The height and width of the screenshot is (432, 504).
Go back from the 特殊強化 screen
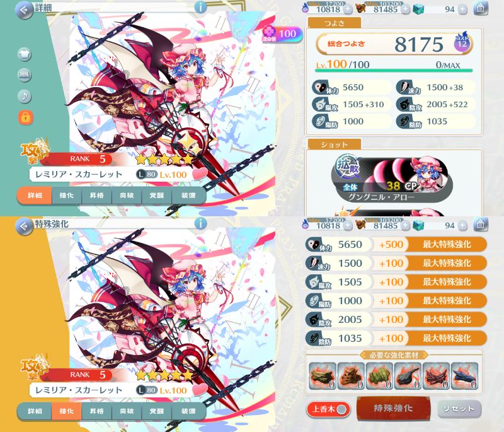24,226
